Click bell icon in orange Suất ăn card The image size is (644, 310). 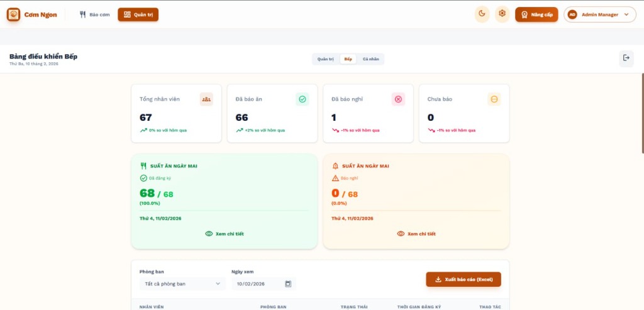coord(335,166)
